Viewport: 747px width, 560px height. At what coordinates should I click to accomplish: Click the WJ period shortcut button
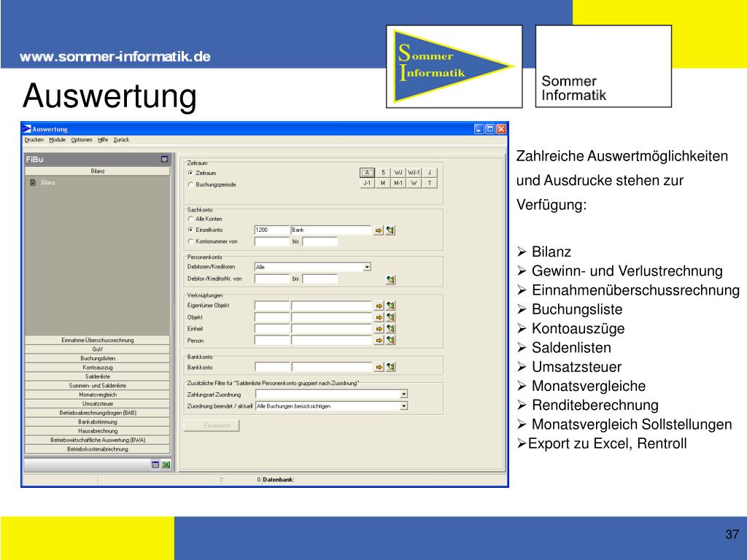398,173
